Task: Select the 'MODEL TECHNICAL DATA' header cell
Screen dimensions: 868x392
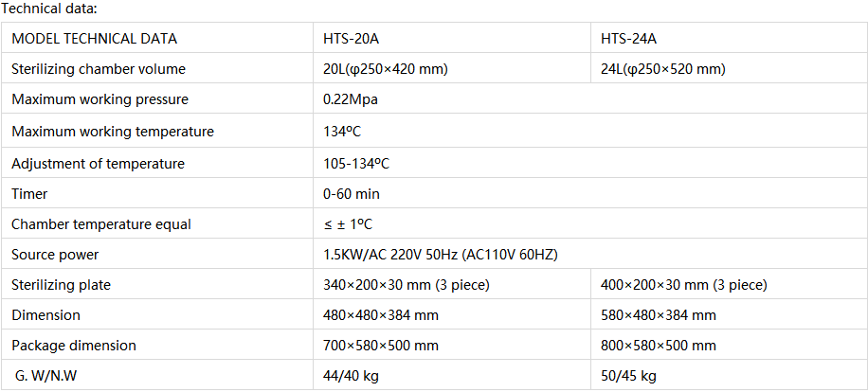Action: pyautogui.click(x=95, y=39)
